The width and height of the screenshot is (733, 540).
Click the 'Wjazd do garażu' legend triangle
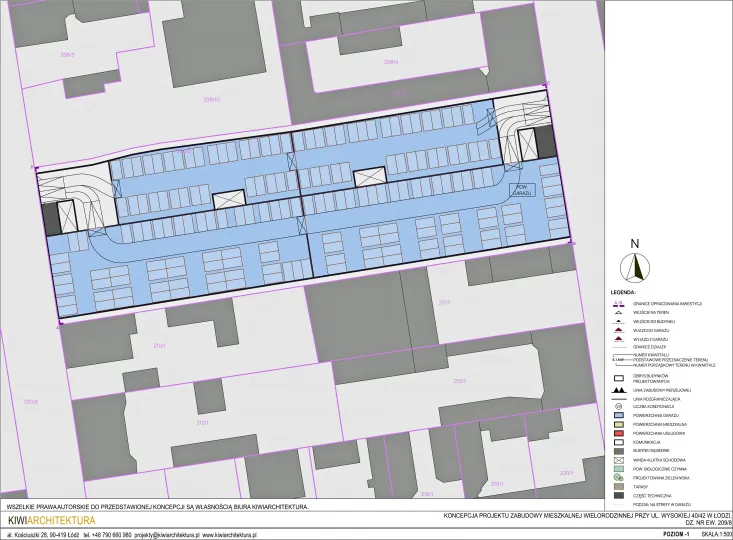point(618,330)
